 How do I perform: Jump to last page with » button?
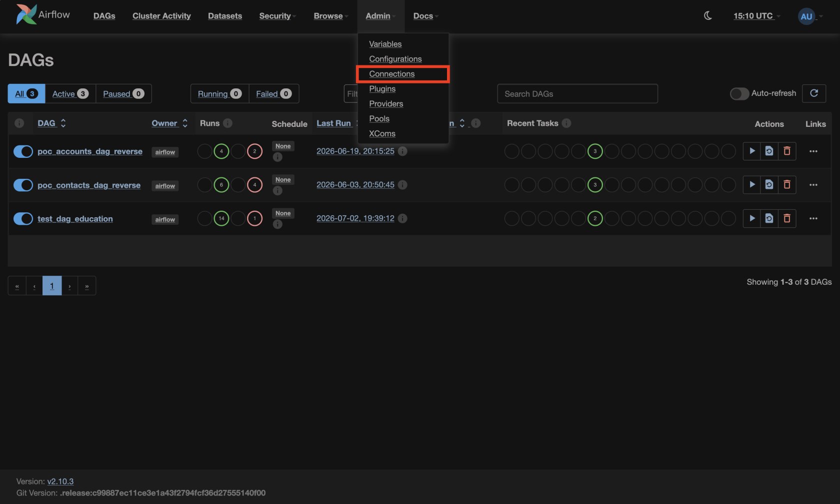[87, 286]
